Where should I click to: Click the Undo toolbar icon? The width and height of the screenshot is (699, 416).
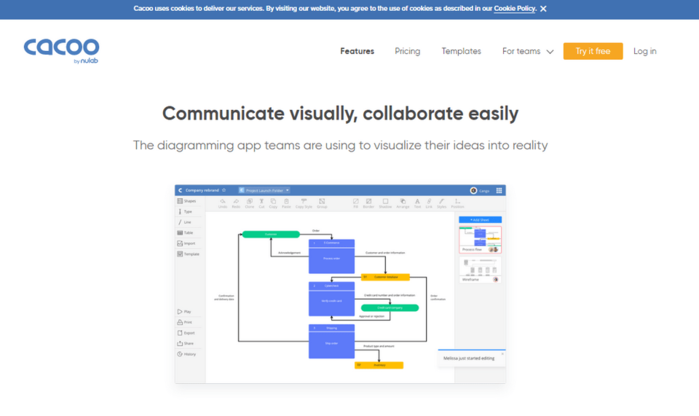point(222,203)
